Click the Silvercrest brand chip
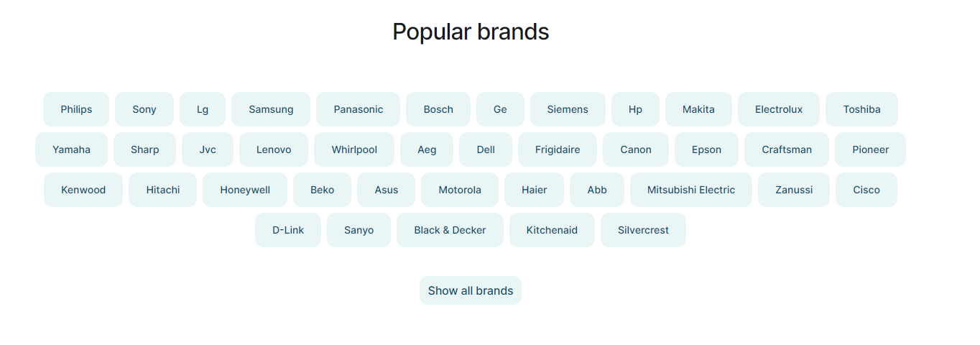980x345 pixels. point(643,230)
